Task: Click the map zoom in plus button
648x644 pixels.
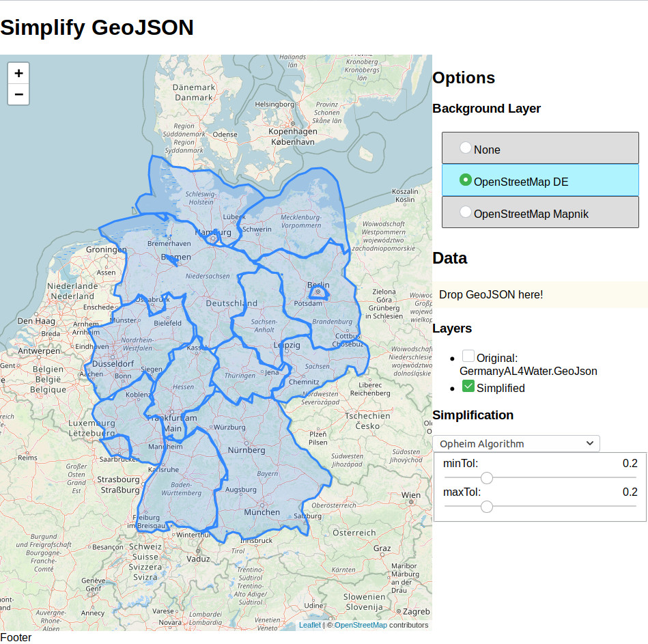Action: [18, 73]
